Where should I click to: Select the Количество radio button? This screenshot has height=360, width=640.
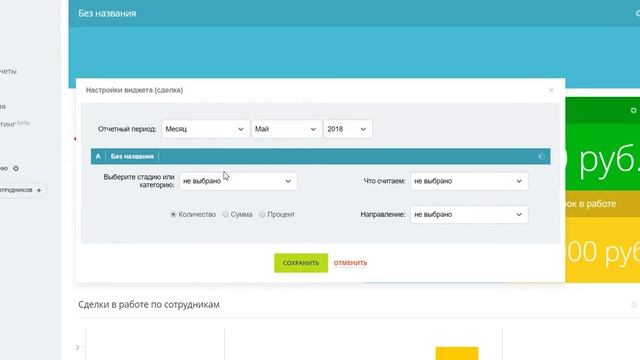click(173, 214)
